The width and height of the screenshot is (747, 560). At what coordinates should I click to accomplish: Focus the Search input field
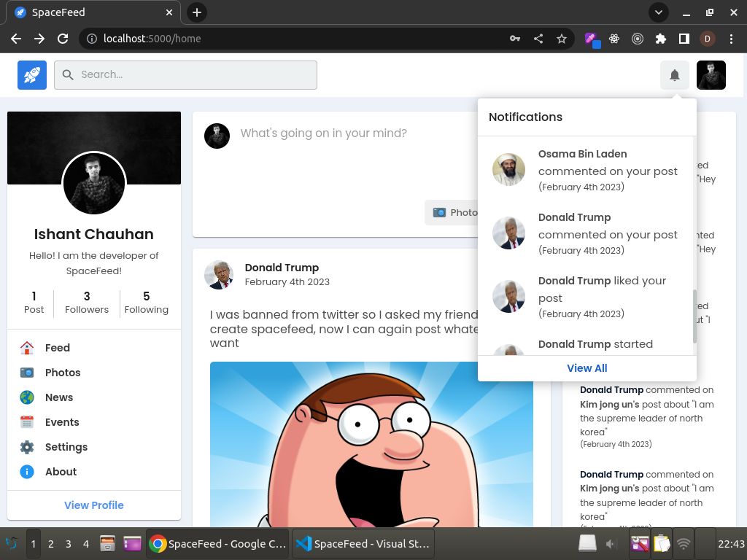tap(185, 75)
